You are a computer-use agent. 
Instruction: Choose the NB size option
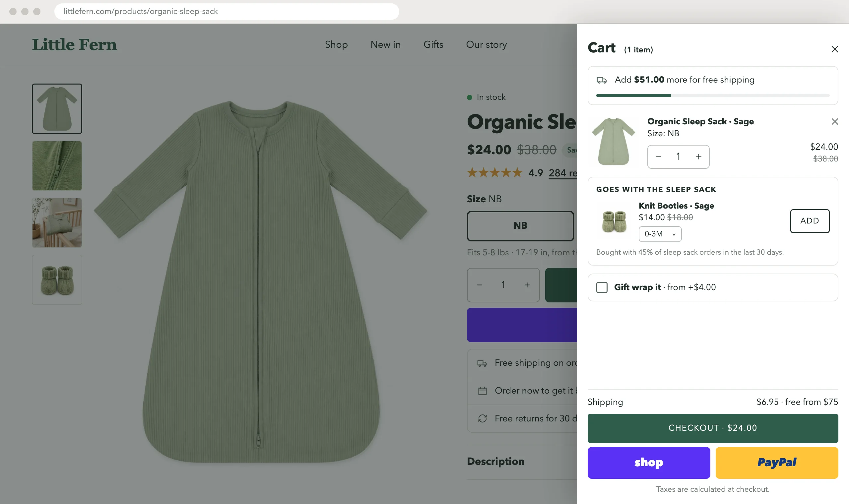(520, 226)
